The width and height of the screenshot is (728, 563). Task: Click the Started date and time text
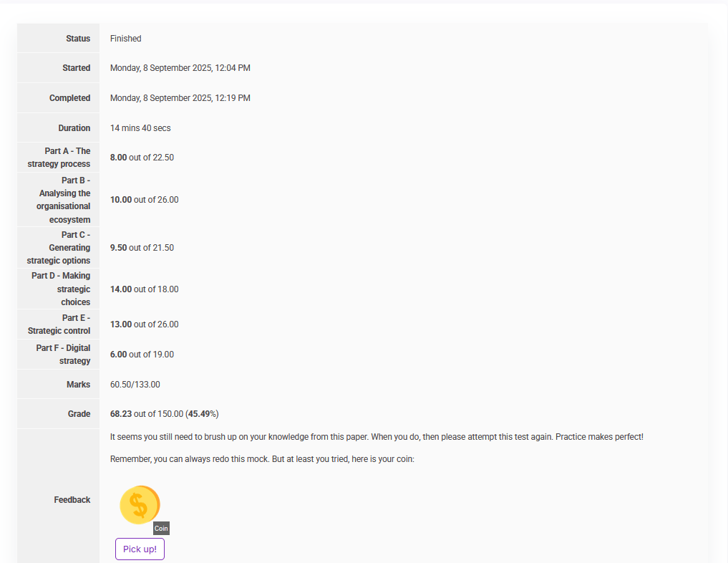(x=180, y=68)
